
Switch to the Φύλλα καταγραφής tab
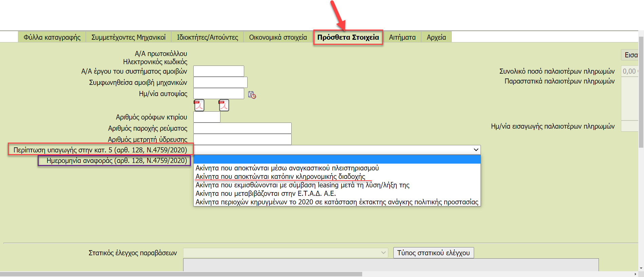(x=52, y=37)
